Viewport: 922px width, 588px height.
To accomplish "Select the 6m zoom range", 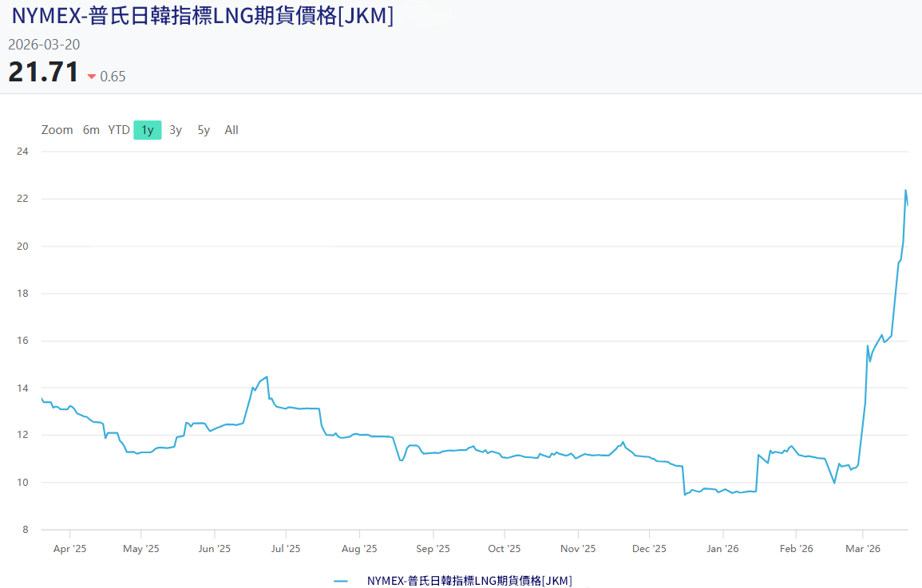I will click(x=91, y=130).
